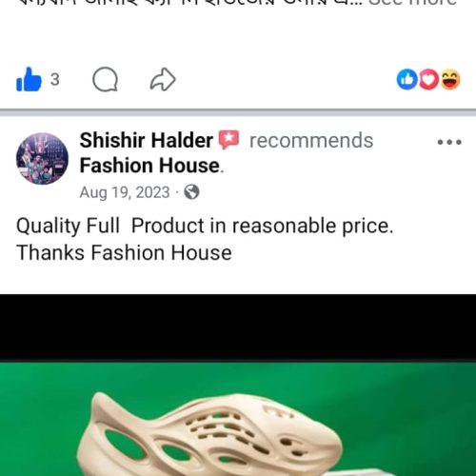476x476 pixels.
Task: View the like reaction emoji in reactions summary
Action: point(407,79)
